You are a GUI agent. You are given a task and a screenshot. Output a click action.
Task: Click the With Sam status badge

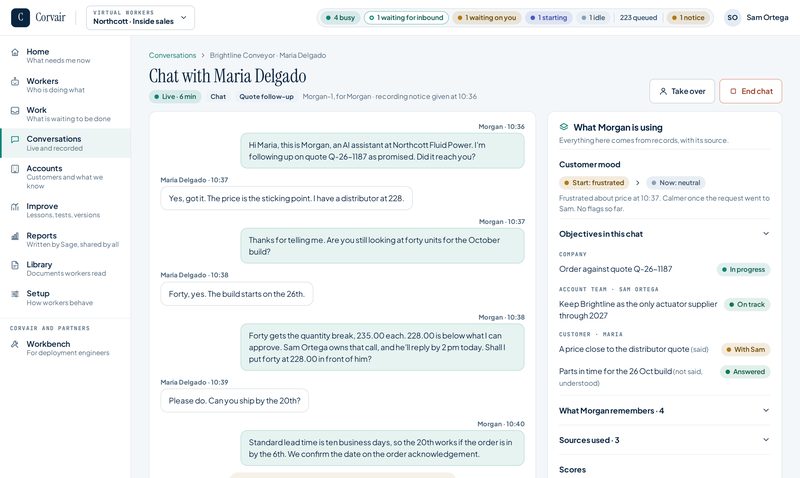tap(745, 349)
